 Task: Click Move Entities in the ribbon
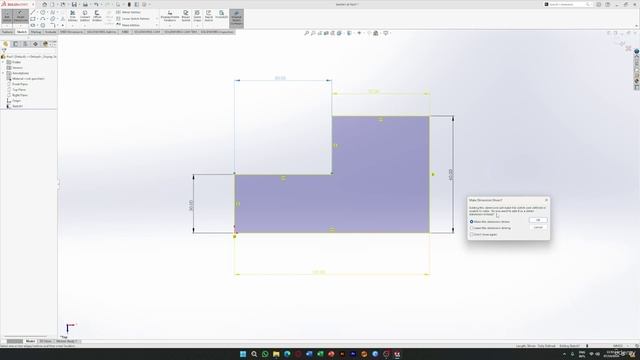(128, 25)
